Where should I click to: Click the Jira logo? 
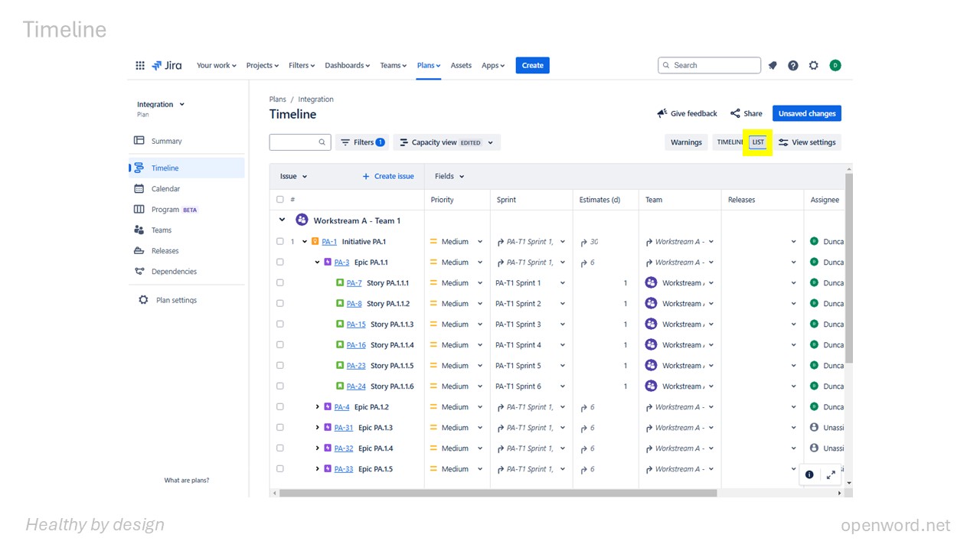[x=167, y=66]
